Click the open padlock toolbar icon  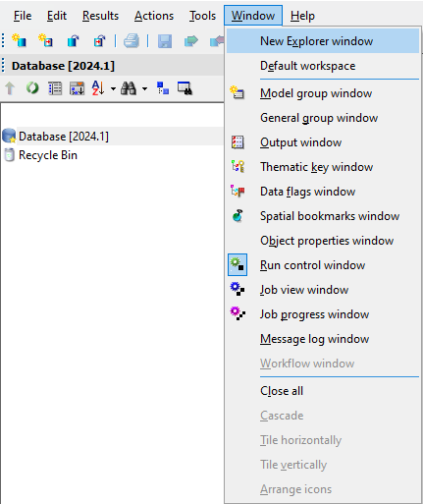click(73, 41)
